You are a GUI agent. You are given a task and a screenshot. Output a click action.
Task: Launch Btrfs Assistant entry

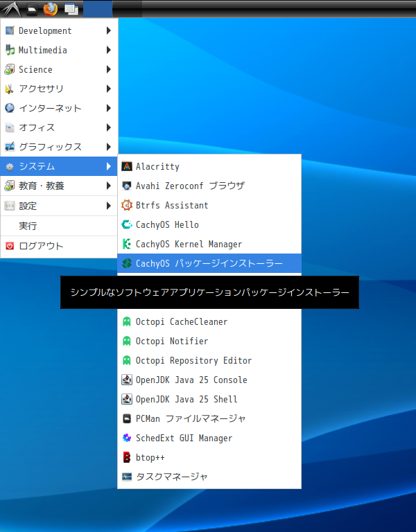[x=209, y=205]
